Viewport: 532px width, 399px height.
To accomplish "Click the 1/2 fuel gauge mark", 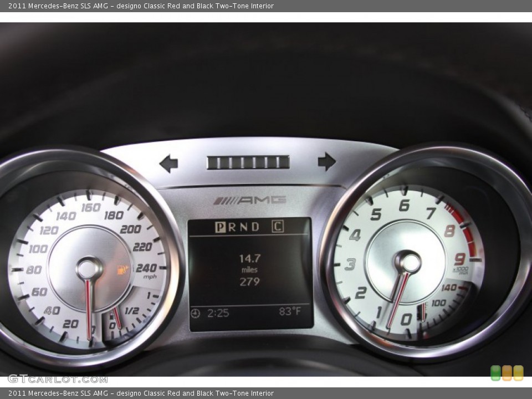I will click(132, 310).
